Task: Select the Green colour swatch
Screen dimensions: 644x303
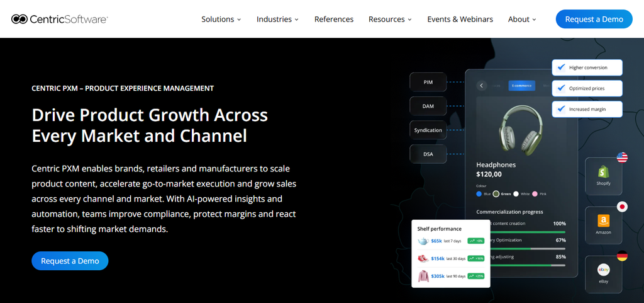Action: click(x=496, y=193)
